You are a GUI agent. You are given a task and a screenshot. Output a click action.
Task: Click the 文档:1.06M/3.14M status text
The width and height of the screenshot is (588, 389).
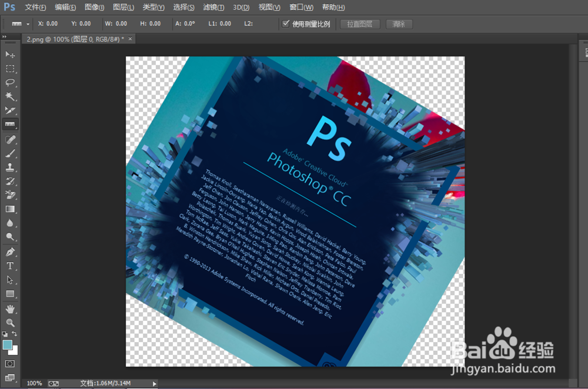(105, 383)
